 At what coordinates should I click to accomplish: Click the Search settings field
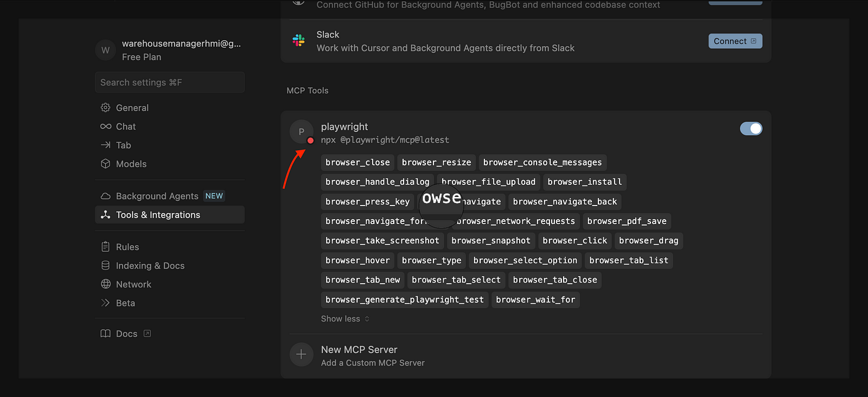(170, 82)
